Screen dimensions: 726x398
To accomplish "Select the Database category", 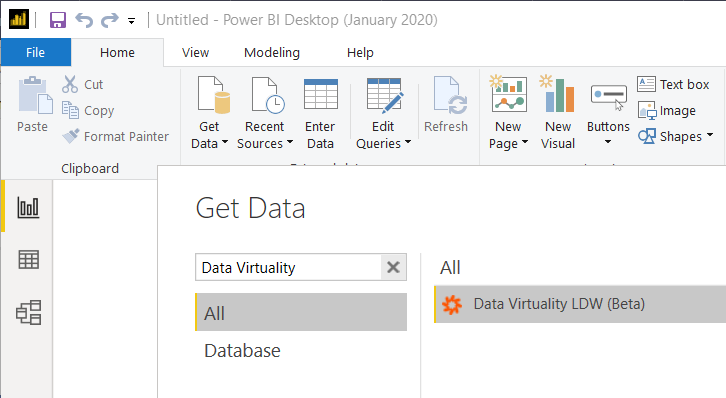I will [x=242, y=350].
